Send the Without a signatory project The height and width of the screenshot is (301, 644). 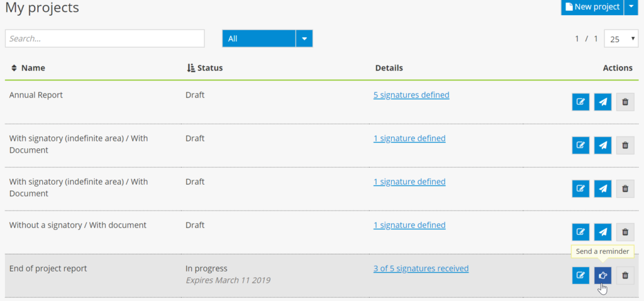coord(603,232)
